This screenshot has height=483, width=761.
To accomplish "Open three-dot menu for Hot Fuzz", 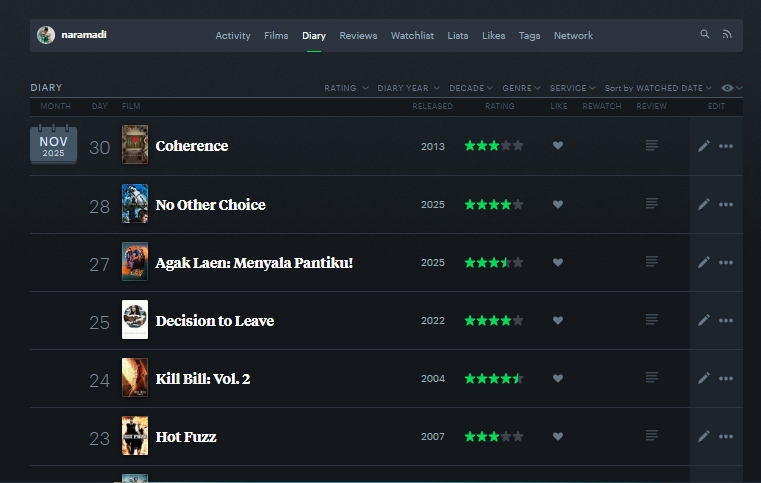I will tap(726, 437).
